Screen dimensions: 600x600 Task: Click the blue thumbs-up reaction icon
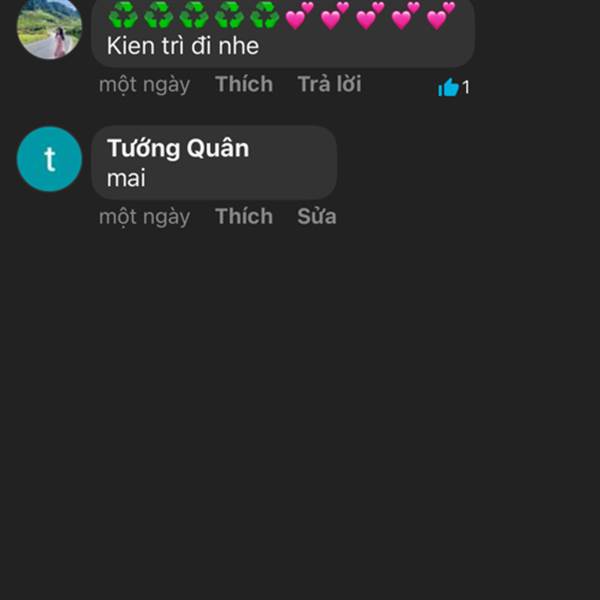448,87
